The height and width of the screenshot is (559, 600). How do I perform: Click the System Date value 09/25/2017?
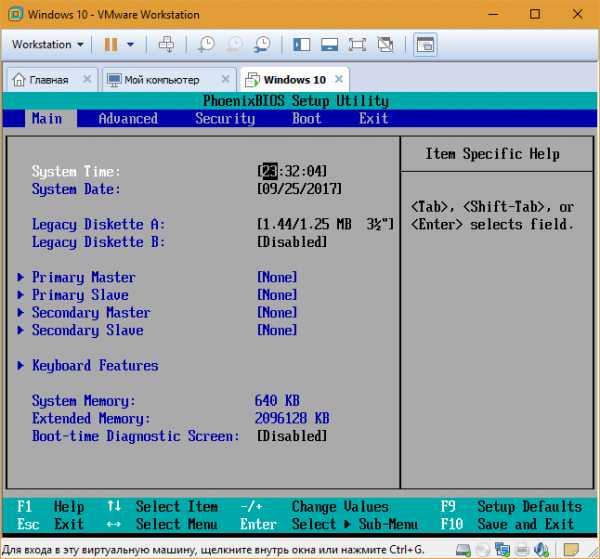tap(300, 189)
